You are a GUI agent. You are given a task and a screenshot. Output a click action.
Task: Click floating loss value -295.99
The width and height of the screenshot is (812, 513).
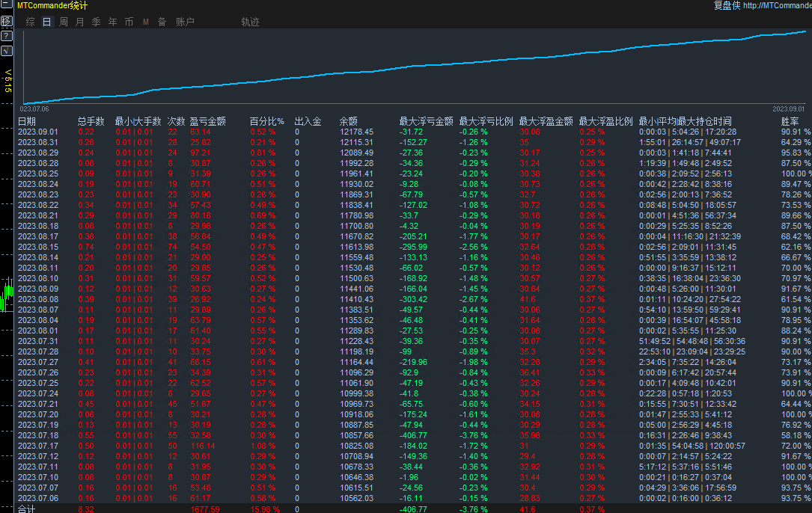click(413, 247)
